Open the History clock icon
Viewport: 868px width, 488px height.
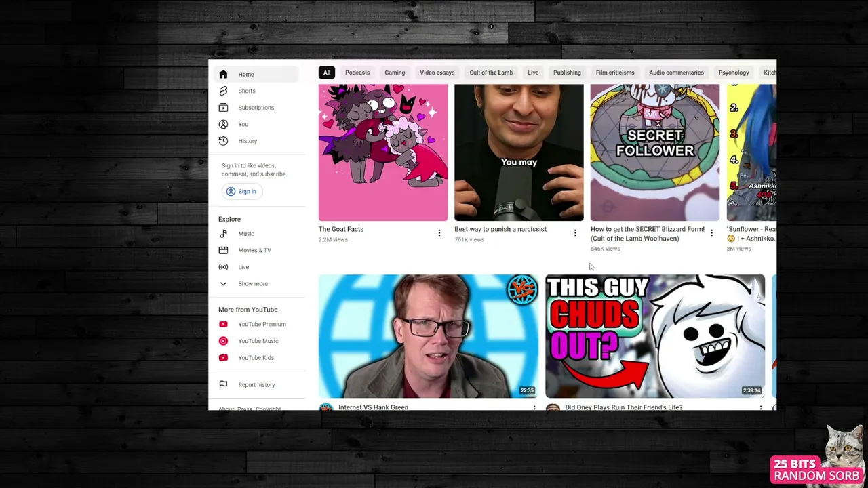click(223, 141)
